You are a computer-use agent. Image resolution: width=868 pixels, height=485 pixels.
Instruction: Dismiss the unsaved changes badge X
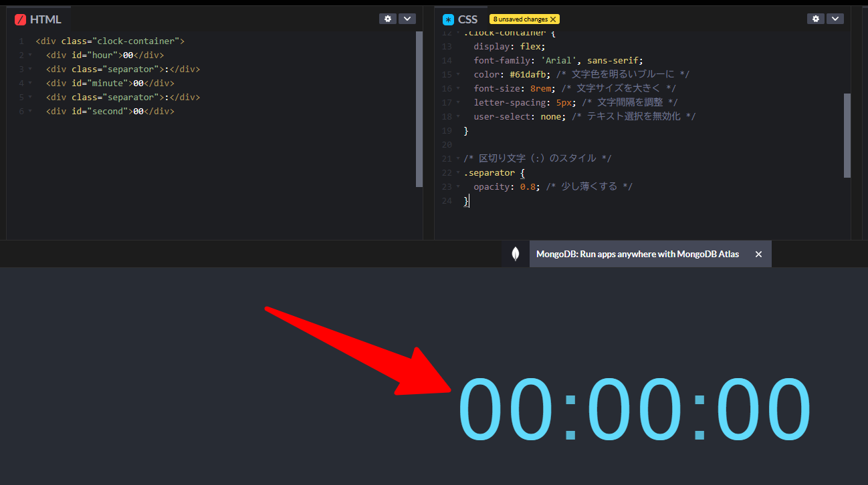click(x=553, y=19)
